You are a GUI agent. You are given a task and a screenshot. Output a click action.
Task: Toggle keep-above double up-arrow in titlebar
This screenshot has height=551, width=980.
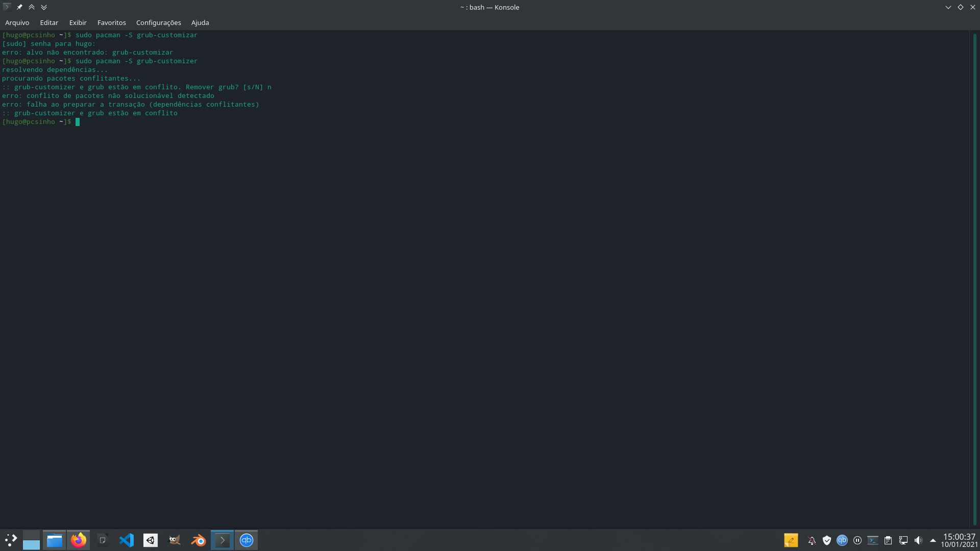tap(32, 7)
